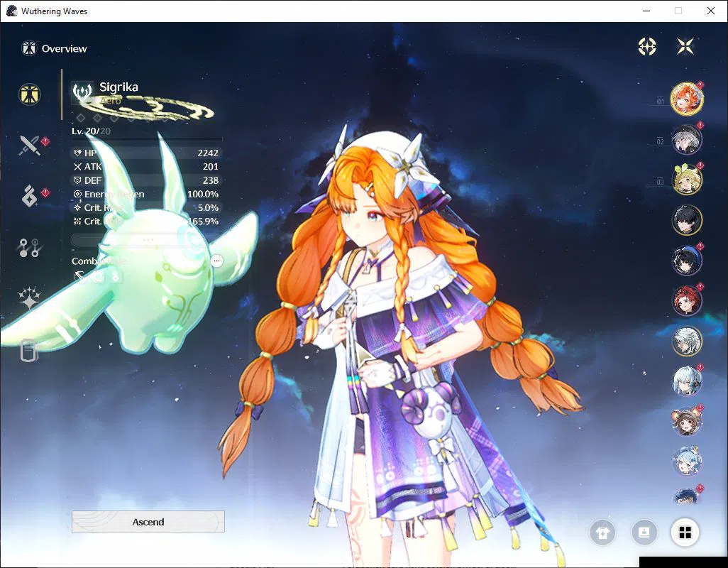
Task: Click the HP stat row value 2242
Action: [x=207, y=153]
